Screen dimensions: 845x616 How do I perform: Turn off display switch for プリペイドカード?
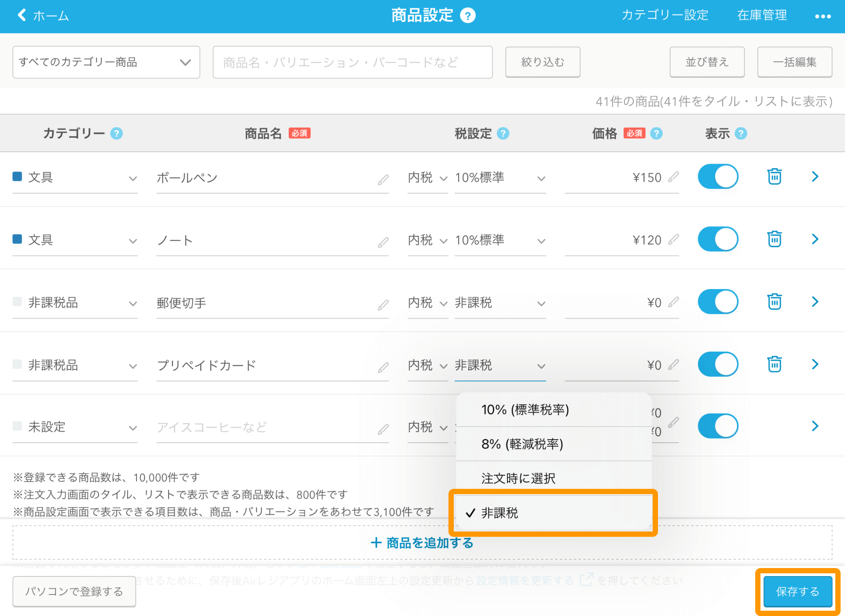point(718,364)
